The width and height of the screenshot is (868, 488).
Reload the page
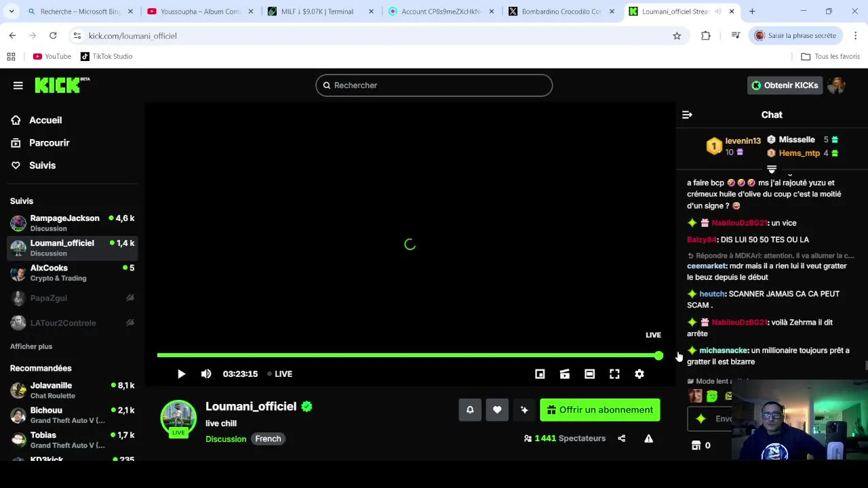coord(53,35)
